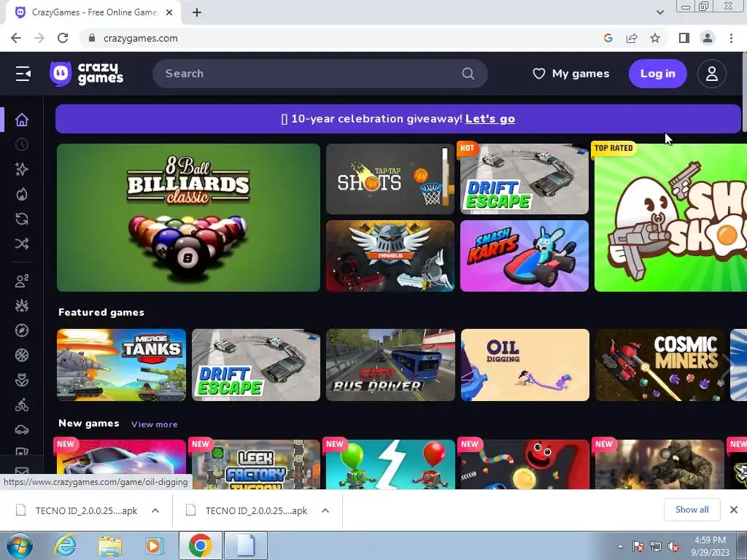Open Smash Karts game thumbnail
Image resolution: width=747 pixels, height=560 pixels.
pyautogui.click(x=524, y=256)
